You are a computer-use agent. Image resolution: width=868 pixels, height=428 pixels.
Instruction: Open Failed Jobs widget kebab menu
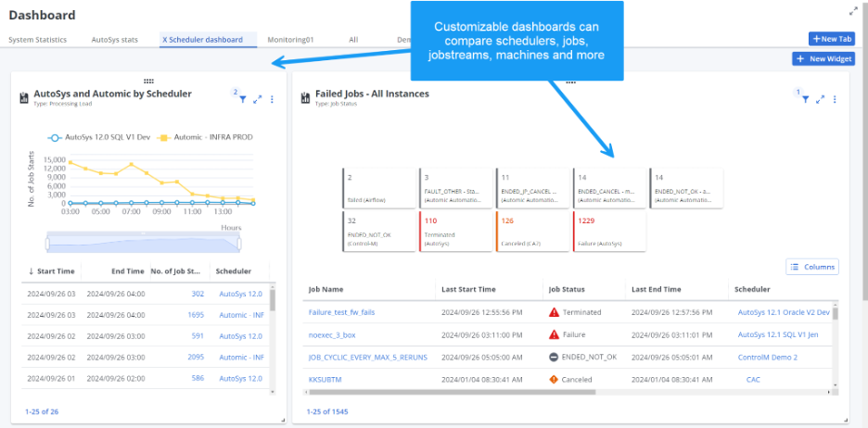coord(836,99)
